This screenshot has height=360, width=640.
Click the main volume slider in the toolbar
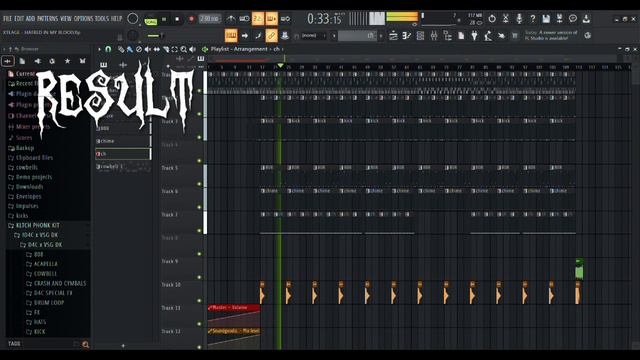click(x=155, y=36)
